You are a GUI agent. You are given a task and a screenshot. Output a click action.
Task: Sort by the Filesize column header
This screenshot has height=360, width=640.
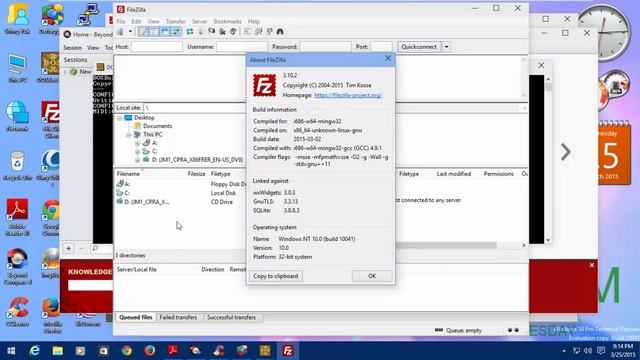196,174
